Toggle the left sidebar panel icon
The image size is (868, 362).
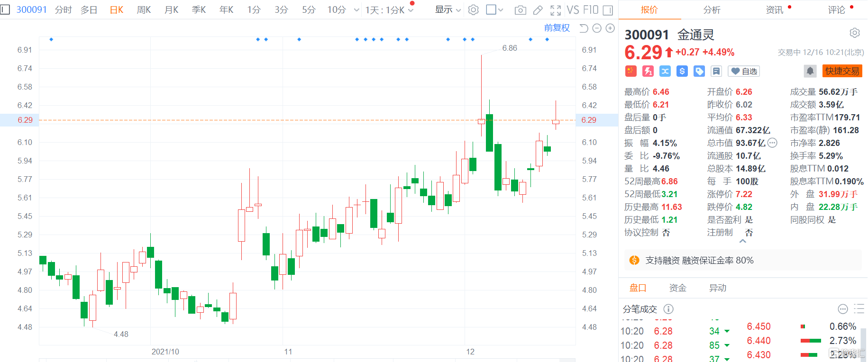[x=5, y=9]
